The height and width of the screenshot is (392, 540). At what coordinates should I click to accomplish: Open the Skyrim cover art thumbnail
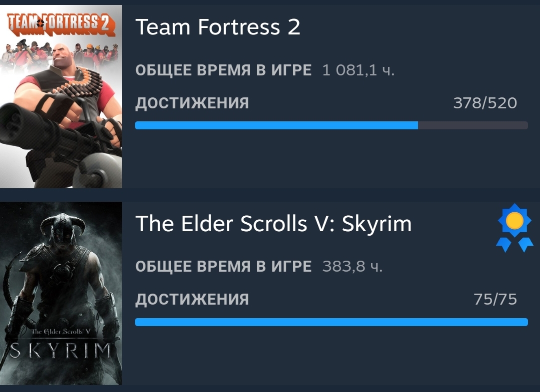coord(61,293)
